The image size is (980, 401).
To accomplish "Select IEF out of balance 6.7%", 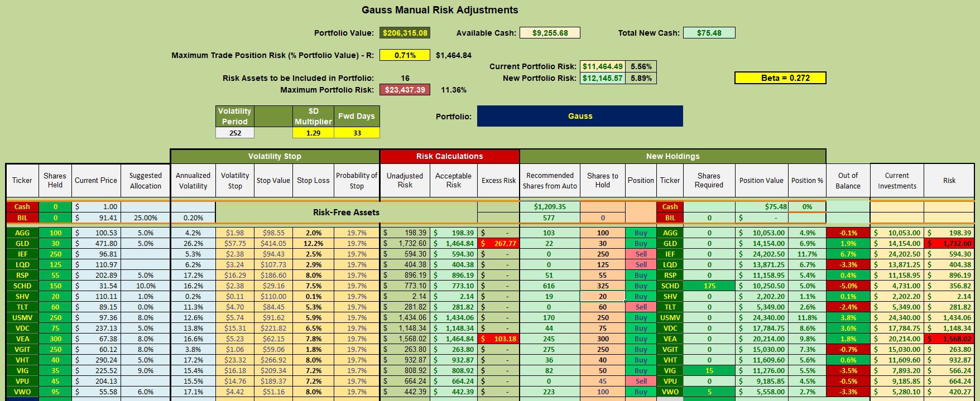I will point(848,254).
